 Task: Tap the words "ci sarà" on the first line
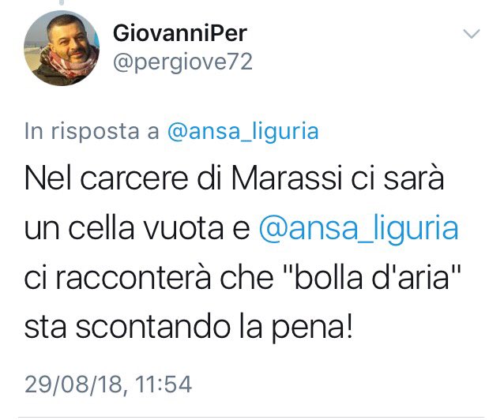397,178
